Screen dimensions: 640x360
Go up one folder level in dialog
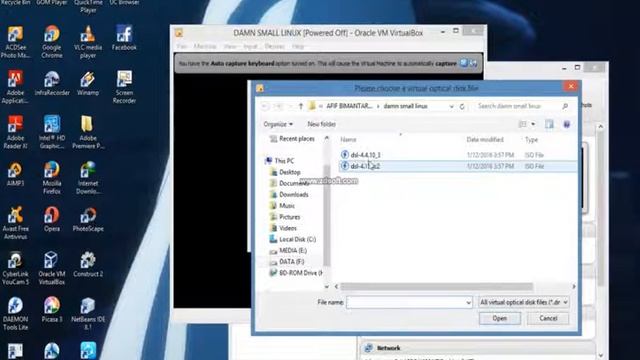301,106
